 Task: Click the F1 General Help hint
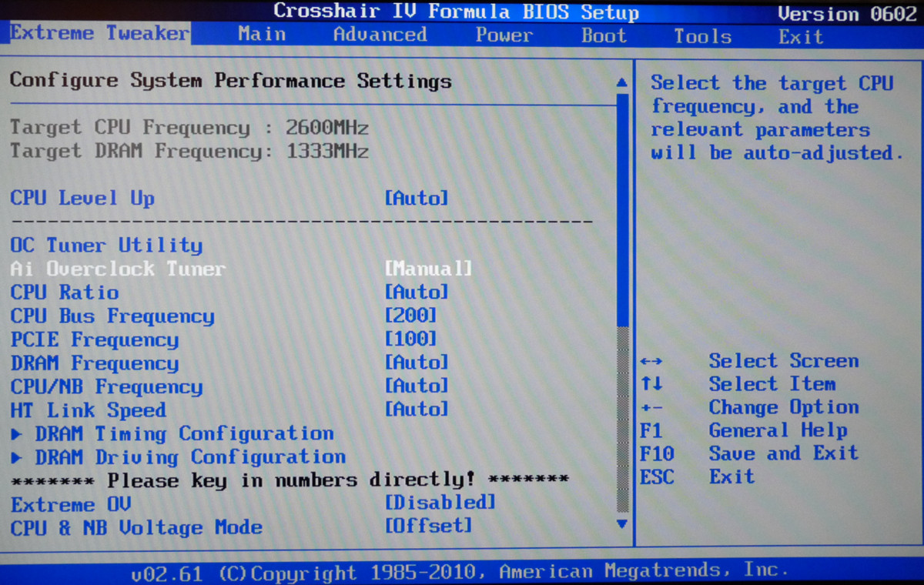click(x=744, y=430)
